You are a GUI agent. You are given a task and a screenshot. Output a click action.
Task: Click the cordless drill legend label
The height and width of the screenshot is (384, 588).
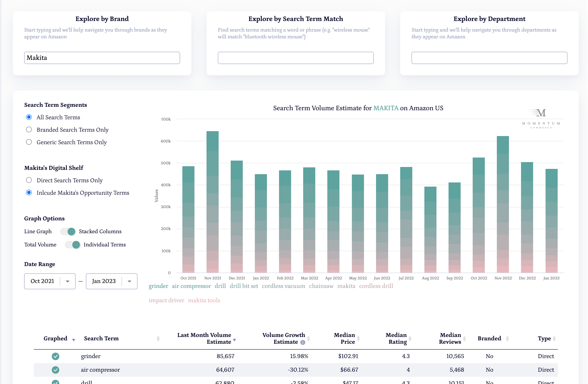point(376,286)
